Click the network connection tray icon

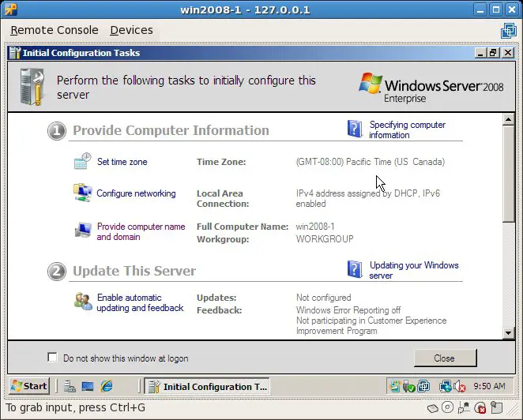pos(446,386)
